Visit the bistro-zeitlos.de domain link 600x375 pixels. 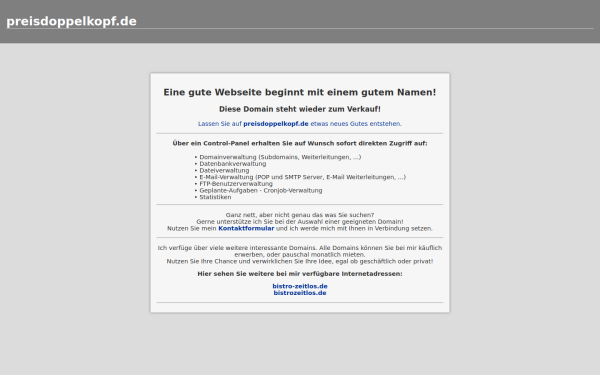point(300,286)
